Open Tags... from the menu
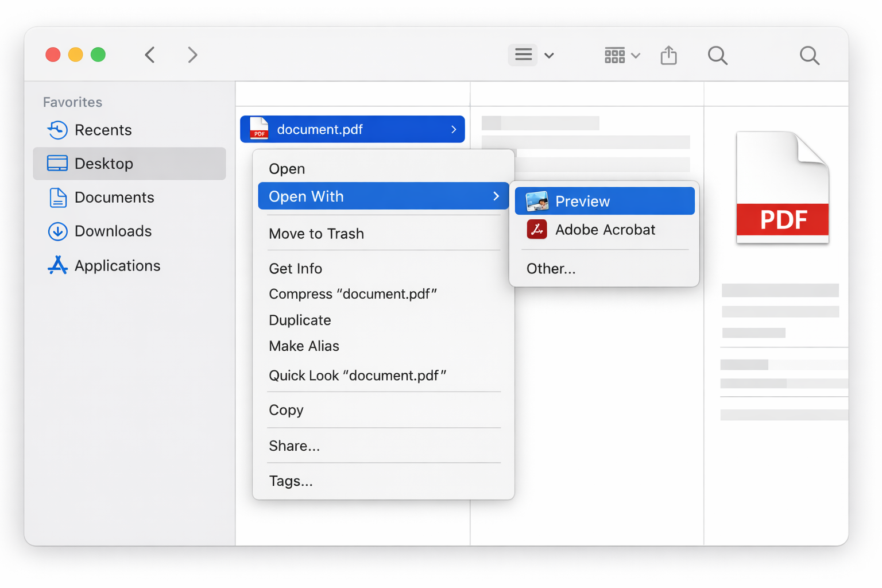The height and width of the screenshot is (588, 882). tap(384, 481)
